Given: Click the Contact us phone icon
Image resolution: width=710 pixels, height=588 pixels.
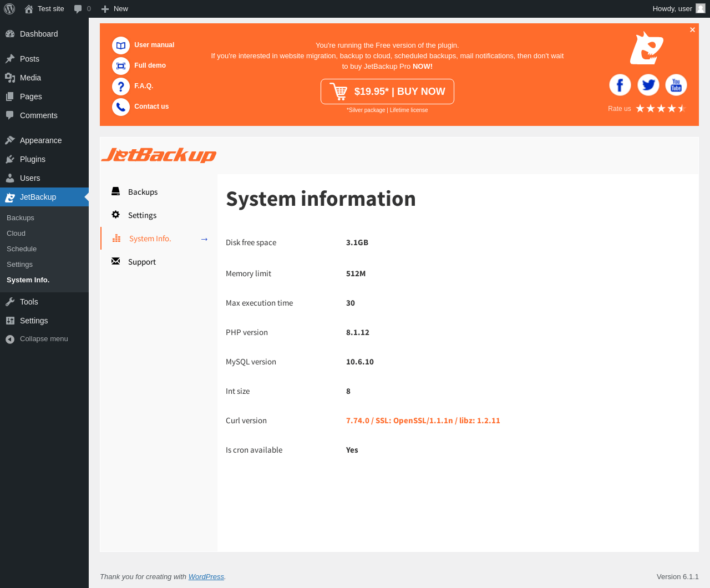Looking at the screenshot, I should pyautogui.click(x=121, y=107).
